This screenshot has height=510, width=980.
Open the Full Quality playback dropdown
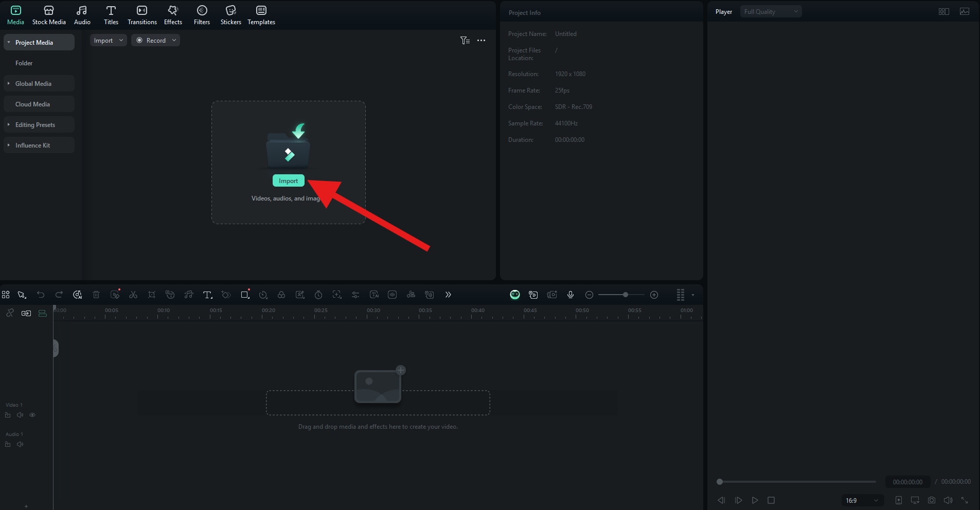tap(771, 11)
